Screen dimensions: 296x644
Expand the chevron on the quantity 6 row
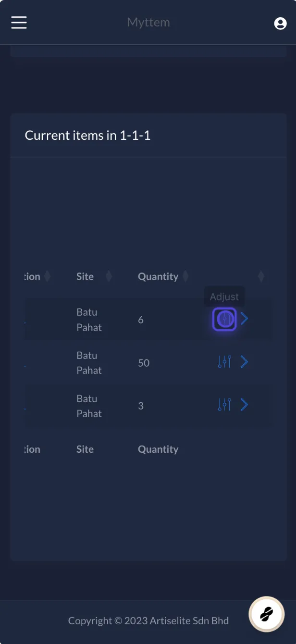244,319
